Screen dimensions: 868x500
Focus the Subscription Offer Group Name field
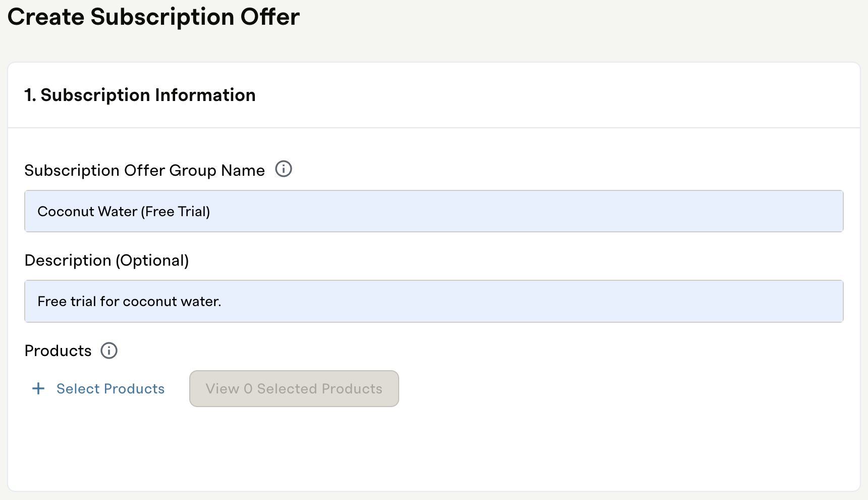pyautogui.click(x=434, y=211)
